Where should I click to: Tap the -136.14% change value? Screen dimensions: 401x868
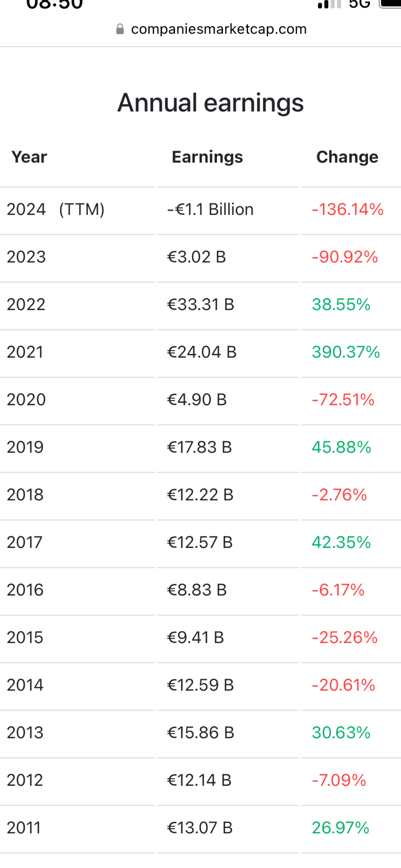[348, 209]
